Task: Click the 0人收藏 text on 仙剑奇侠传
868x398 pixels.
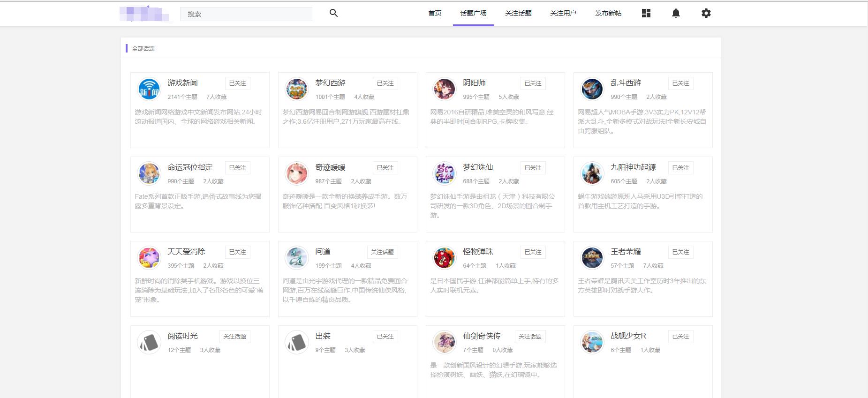Action: pos(502,350)
